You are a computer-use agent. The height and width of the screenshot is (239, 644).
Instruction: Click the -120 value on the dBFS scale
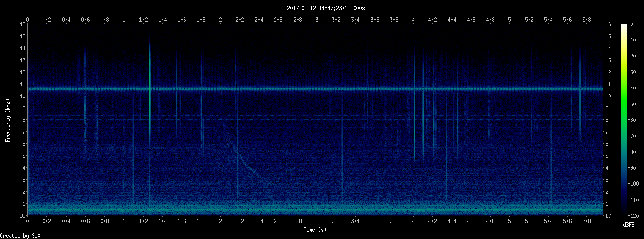[637, 215]
